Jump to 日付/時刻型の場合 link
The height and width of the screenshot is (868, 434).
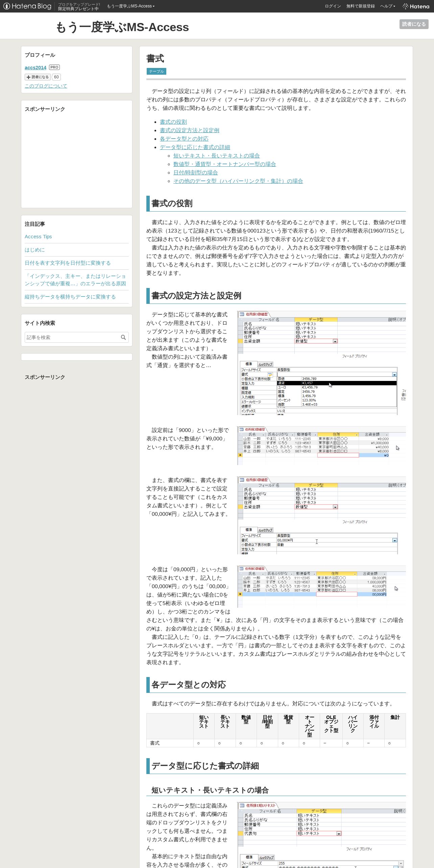(195, 172)
